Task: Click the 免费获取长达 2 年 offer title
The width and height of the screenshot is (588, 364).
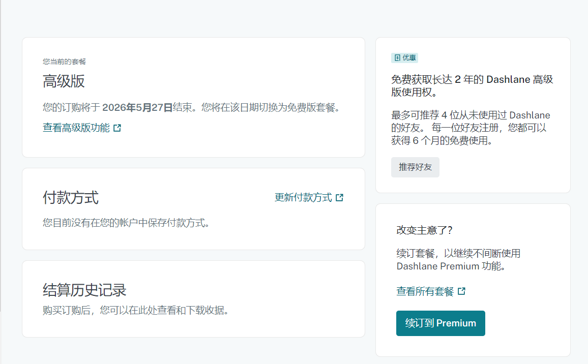Action: click(472, 86)
